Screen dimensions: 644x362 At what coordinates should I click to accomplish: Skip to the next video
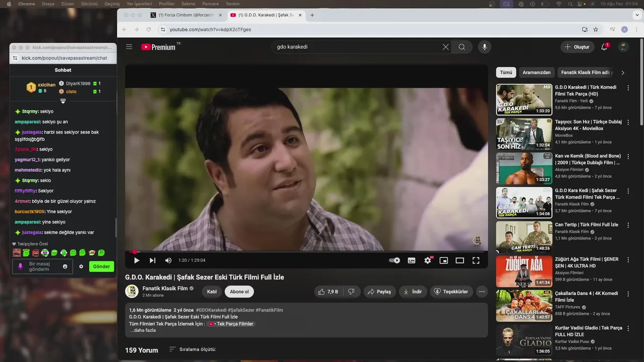[x=152, y=260]
